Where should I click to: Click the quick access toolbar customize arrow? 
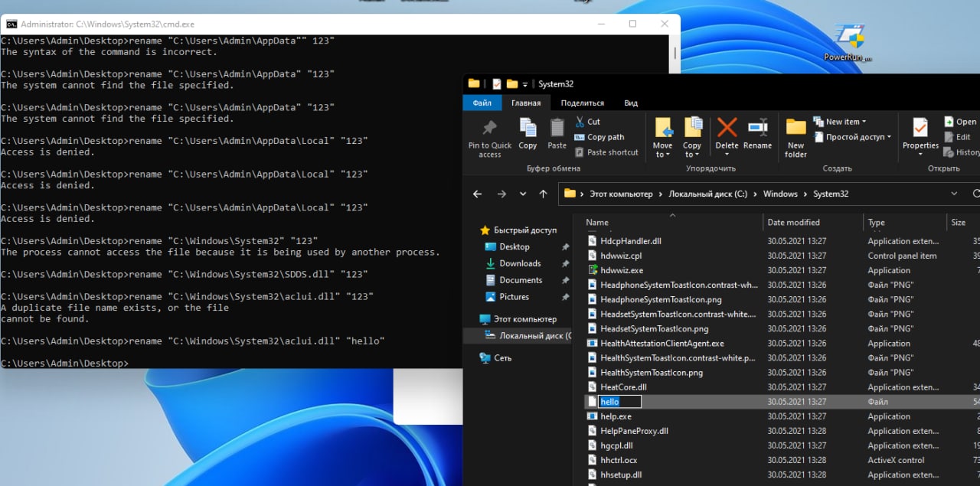(525, 84)
